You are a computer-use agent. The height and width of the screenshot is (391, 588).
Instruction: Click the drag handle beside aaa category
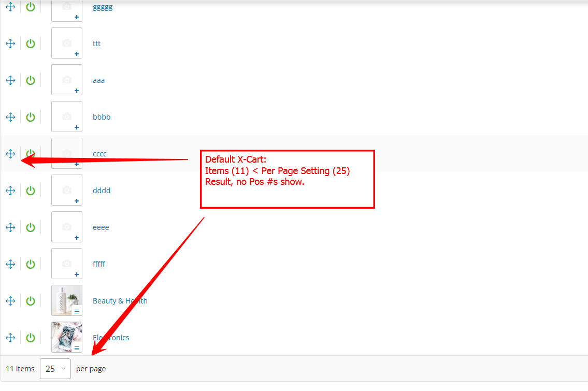[x=10, y=80]
